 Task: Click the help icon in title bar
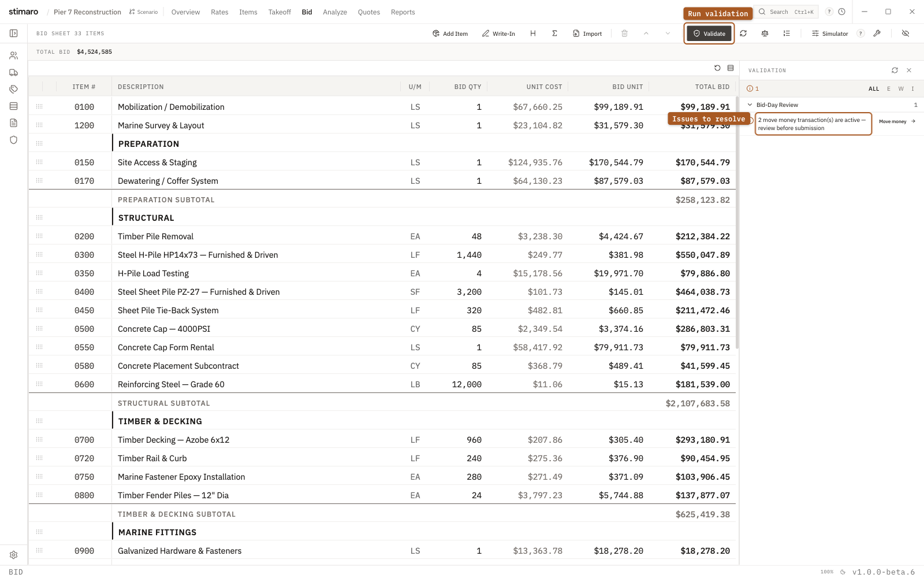[x=829, y=12]
